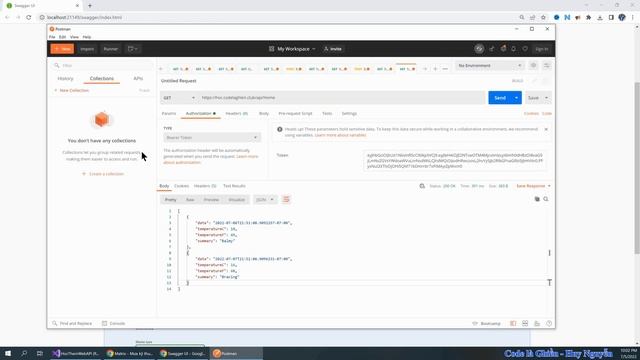Toggle the response line wrap icon
The image size is (640, 360).
tap(286, 200)
